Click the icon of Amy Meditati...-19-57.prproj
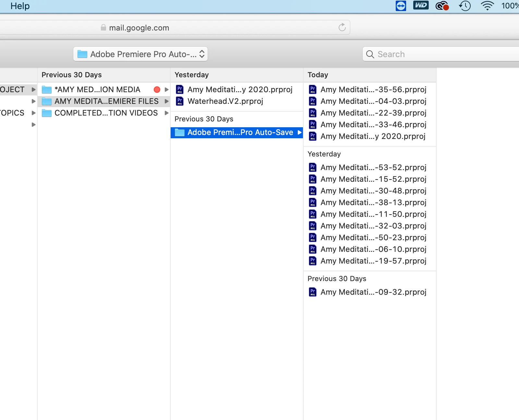519x420 pixels. [x=313, y=261]
